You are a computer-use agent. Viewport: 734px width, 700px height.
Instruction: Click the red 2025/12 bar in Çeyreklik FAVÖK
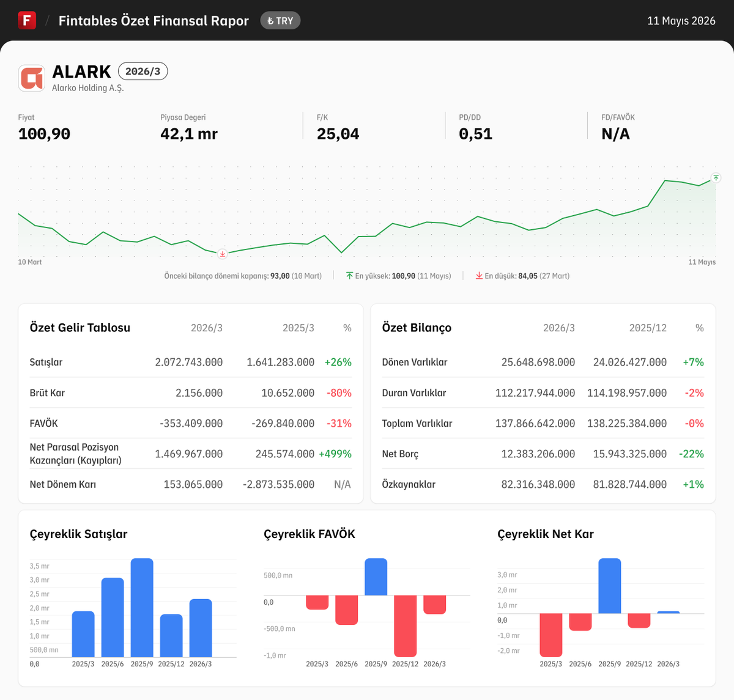click(406, 626)
